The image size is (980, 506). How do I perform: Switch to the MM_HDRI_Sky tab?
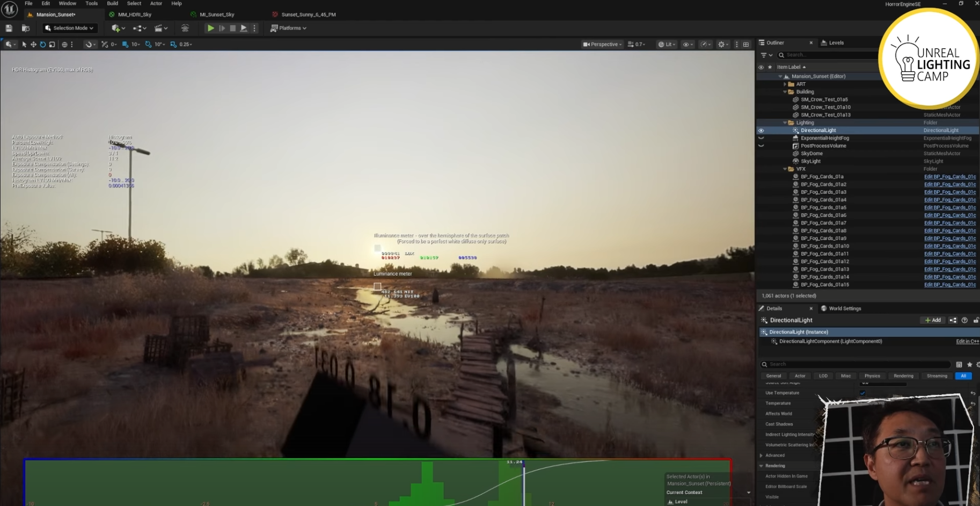(x=134, y=15)
